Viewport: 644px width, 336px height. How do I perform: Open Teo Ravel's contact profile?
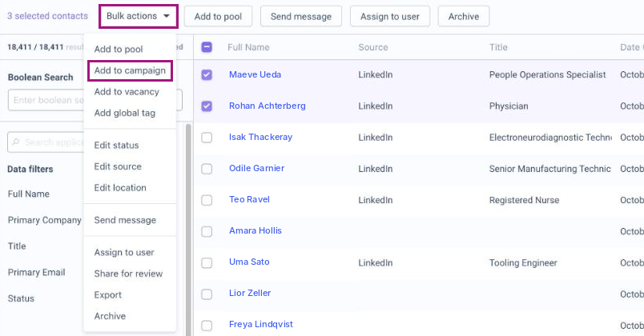tap(249, 199)
